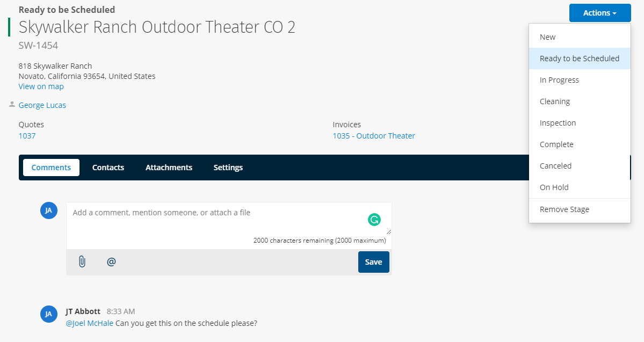The width and height of the screenshot is (644, 342).
Task: Select the Inspection stage
Action: pyautogui.click(x=580, y=123)
